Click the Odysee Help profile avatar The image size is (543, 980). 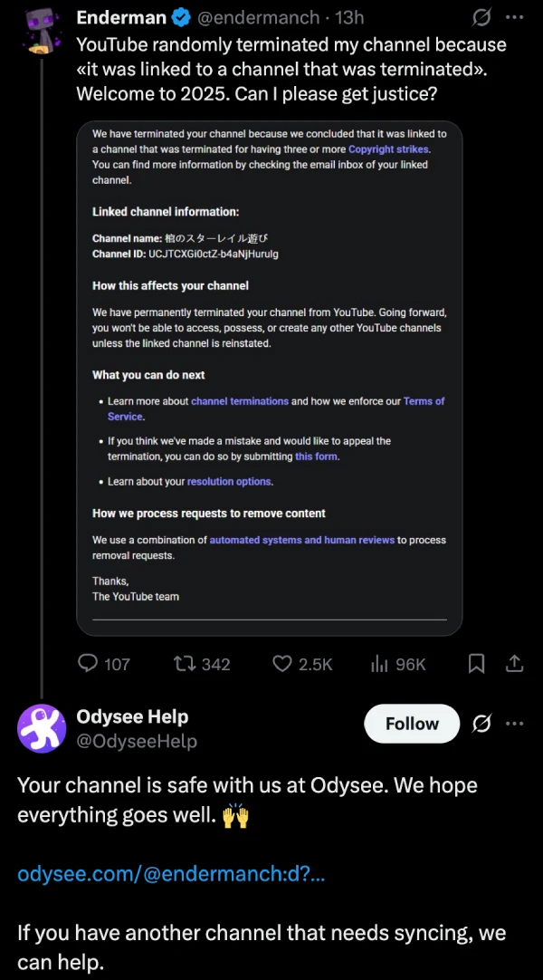pyautogui.click(x=41, y=728)
